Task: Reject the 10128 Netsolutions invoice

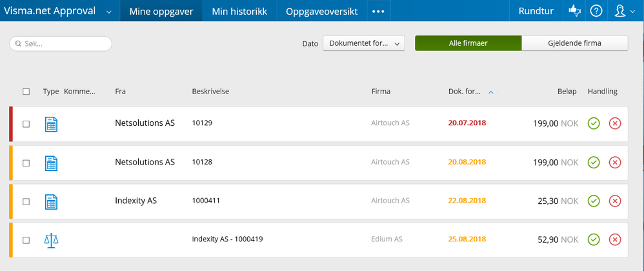Action: [614, 163]
